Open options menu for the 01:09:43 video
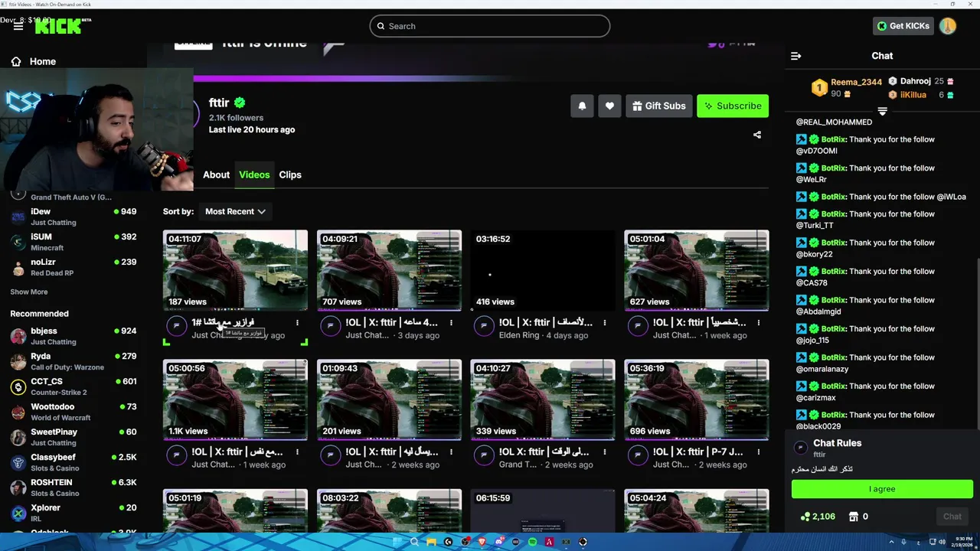Viewport: 980px width, 551px height. (x=451, y=452)
